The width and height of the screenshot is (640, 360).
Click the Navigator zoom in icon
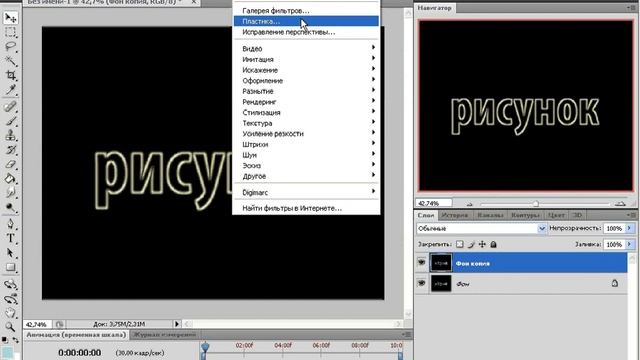620,203
